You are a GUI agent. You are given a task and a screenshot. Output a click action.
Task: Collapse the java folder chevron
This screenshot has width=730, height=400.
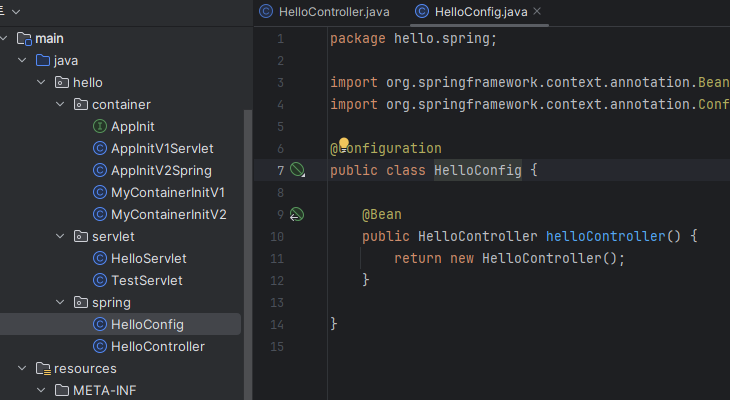coord(22,60)
